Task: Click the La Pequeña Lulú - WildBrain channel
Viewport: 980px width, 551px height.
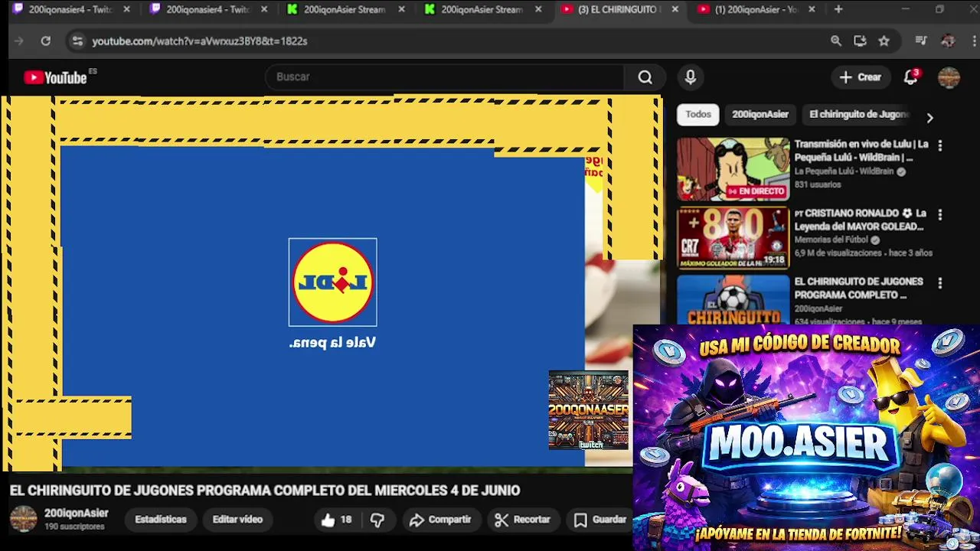Action: click(x=844, y=172)
